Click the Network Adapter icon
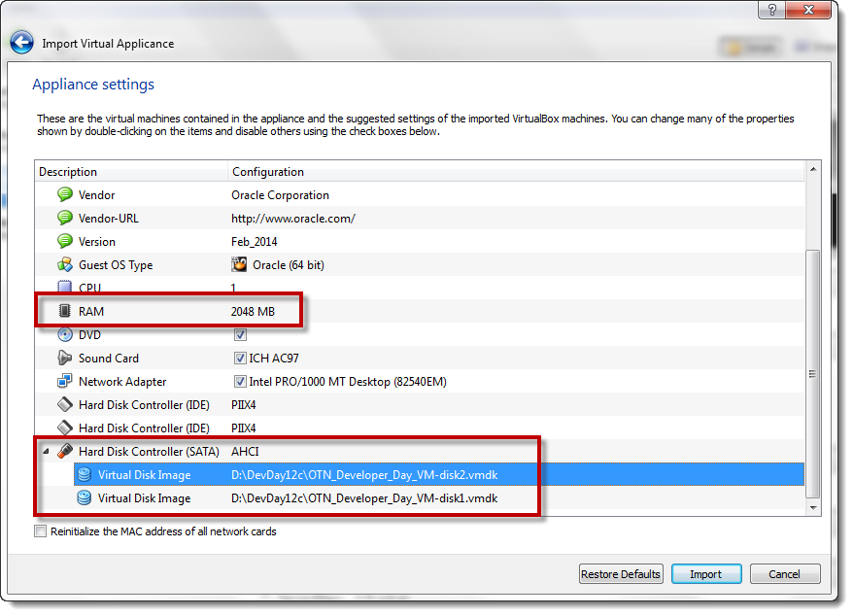 65,381
